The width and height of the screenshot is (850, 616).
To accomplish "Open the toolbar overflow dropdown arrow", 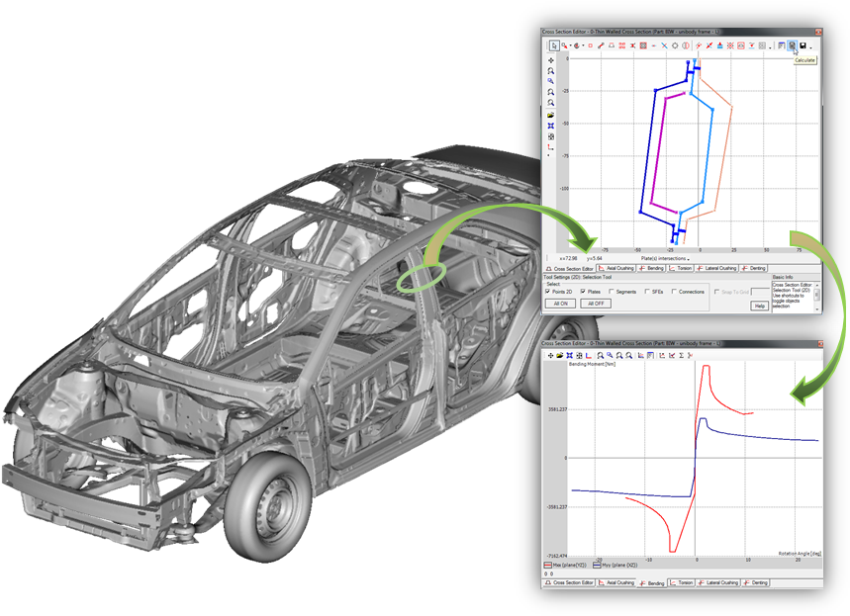I will click(770, 46).
